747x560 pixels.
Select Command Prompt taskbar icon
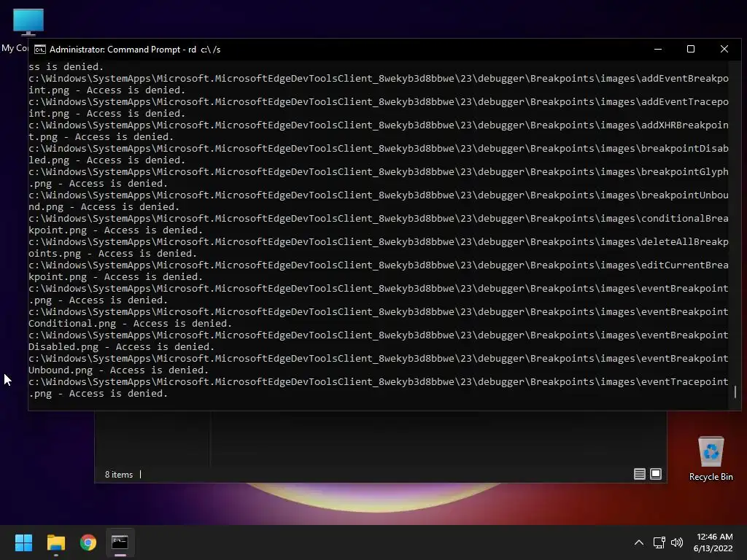(120, 542)
